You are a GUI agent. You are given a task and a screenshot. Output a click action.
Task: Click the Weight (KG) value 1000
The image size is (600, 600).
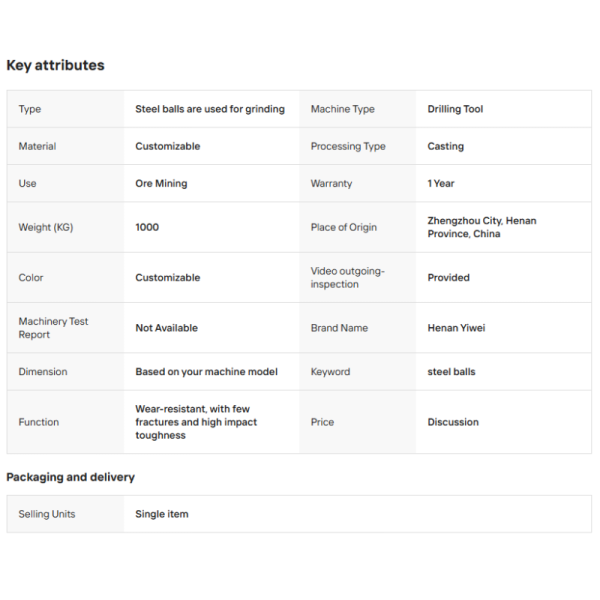point(147,227)
